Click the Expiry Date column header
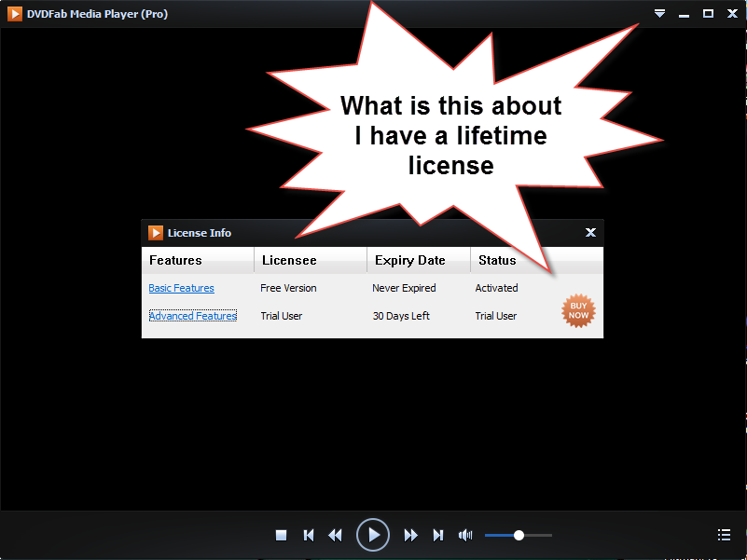 pos(419,260)
